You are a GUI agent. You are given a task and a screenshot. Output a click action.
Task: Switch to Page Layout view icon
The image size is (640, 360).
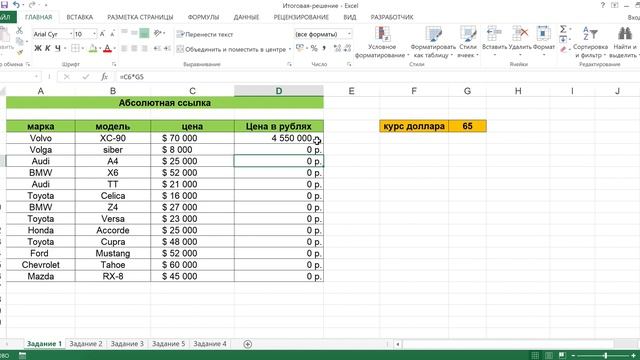(x=549, y=356)
